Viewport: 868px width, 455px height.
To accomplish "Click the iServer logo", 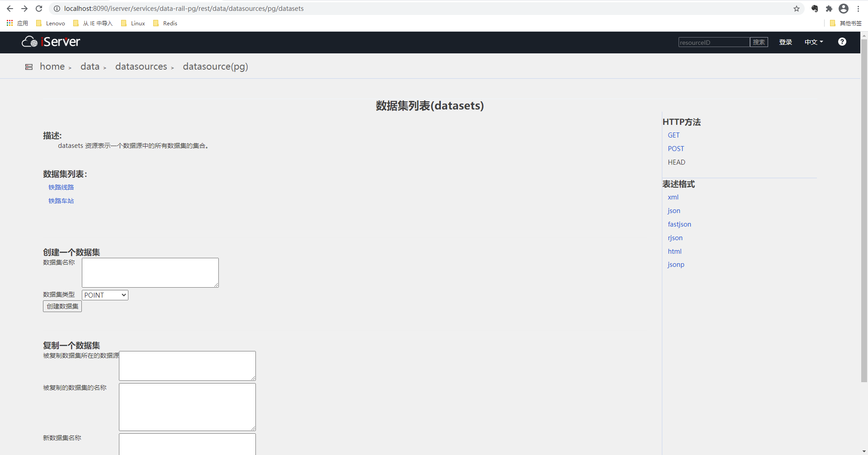I will 50,42.
